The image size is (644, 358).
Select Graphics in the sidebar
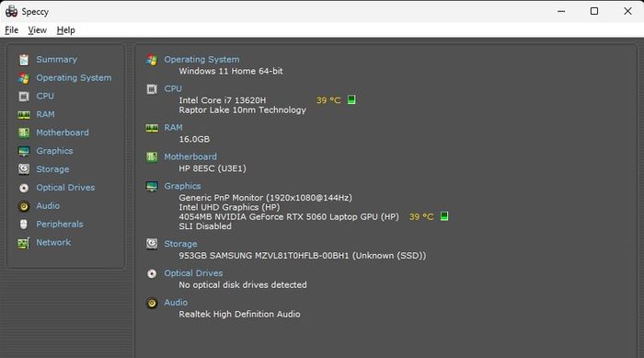pyautogui.click(x=54, y=151)
